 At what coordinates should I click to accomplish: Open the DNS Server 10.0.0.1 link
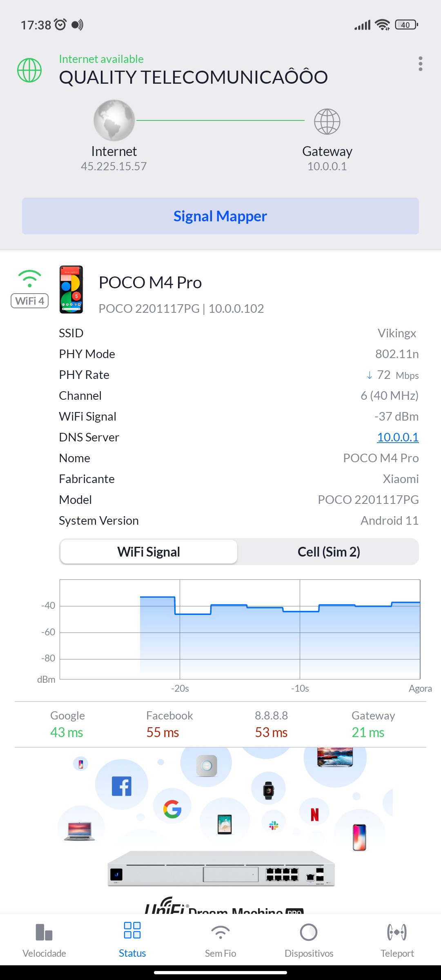[398, 437]
